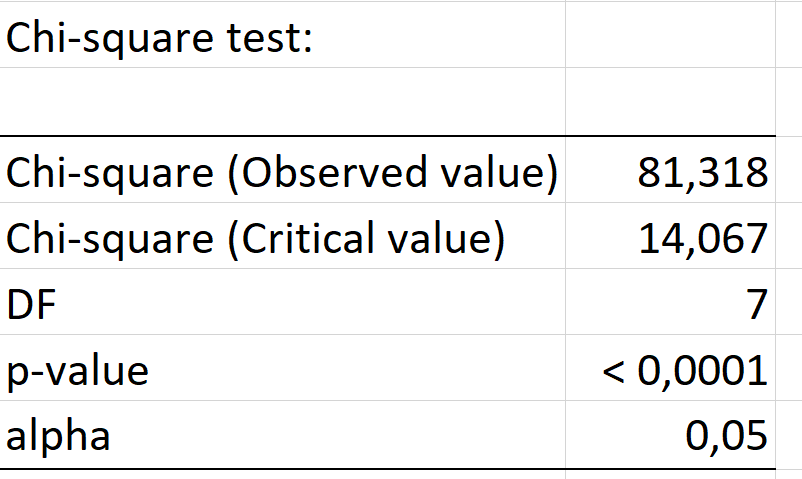Click the cell containing 14,067
Viewport: 802px width, 479px height.
pyautogui.click(x=671, y=236)
